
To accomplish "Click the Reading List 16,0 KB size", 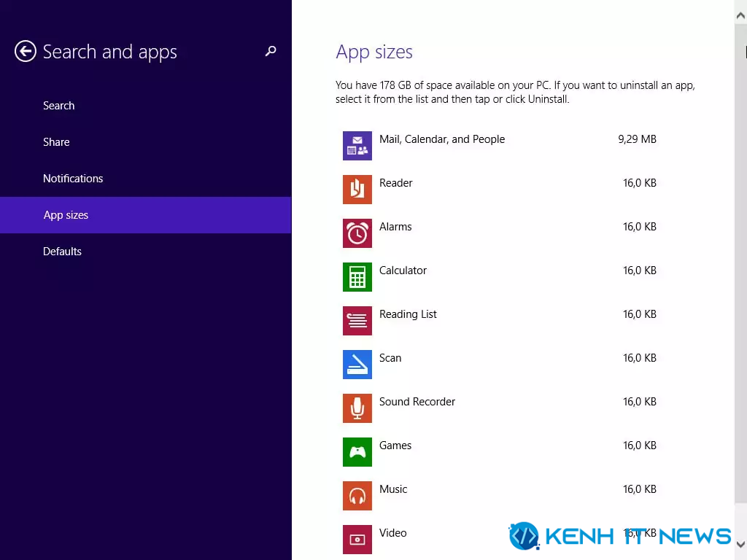I will tap(640, 315).
